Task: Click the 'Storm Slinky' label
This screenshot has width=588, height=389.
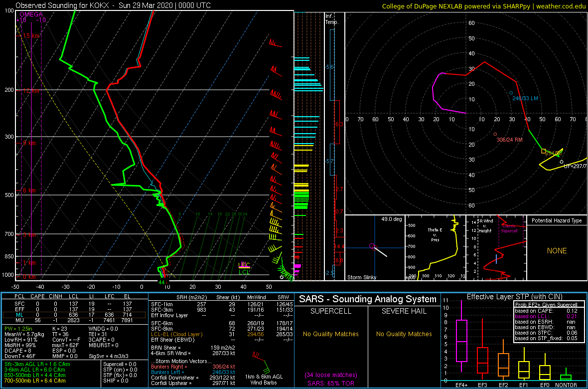Action: pos(362,277)
